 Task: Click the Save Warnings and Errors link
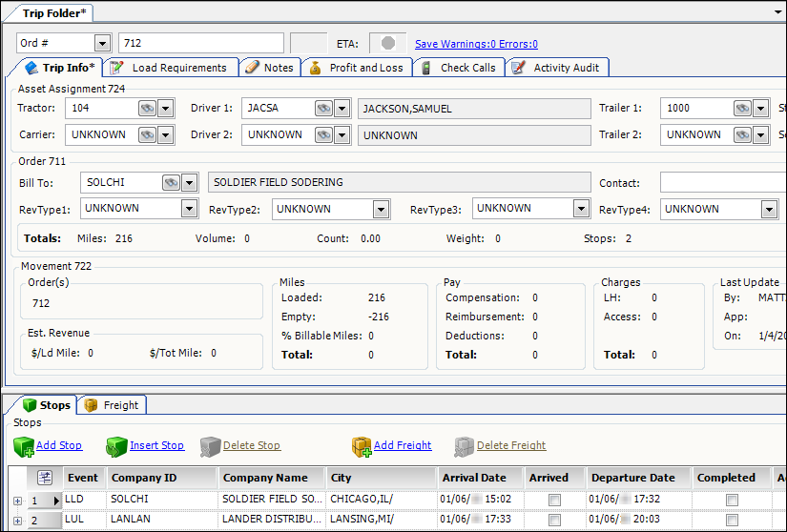click(x=476, y=44)
